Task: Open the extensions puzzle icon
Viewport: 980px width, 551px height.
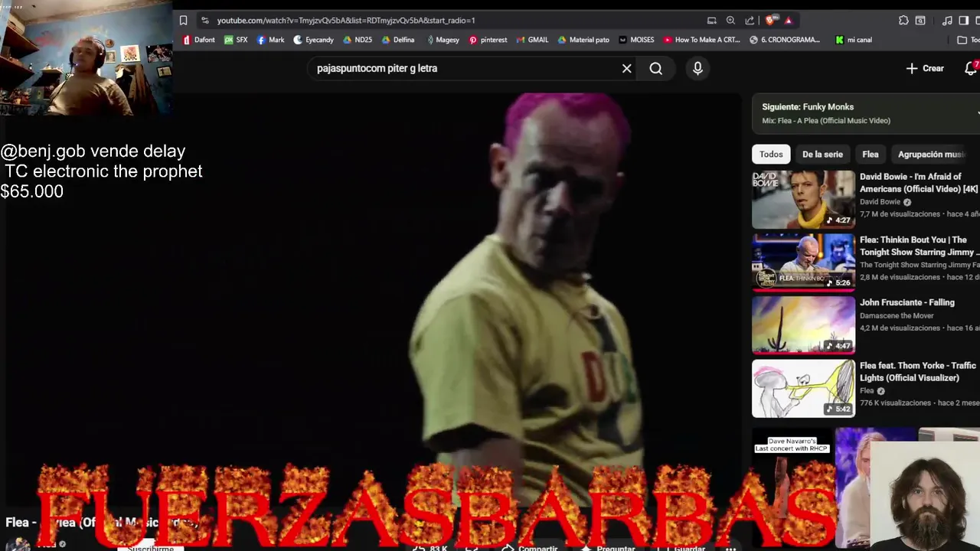Action: point(903,21)
